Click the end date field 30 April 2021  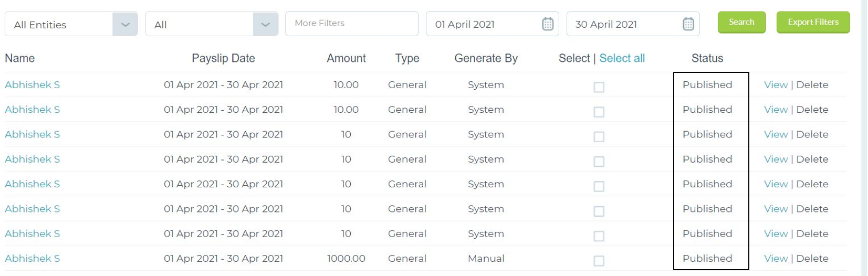click(x=633, y=24)
